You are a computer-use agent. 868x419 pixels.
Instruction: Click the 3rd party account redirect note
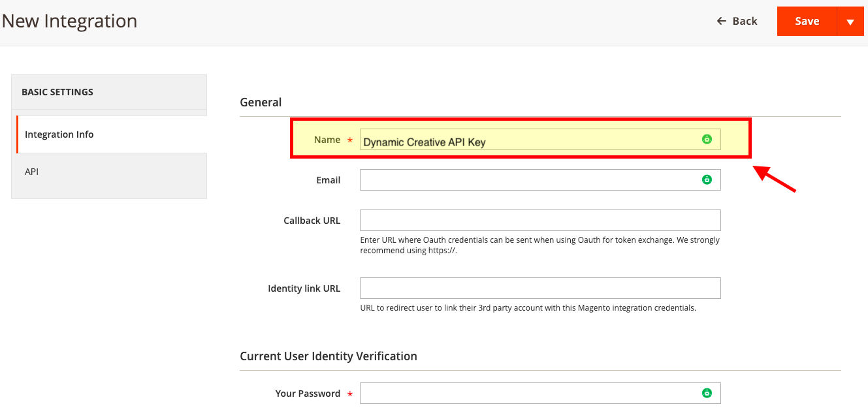point(528,308)
